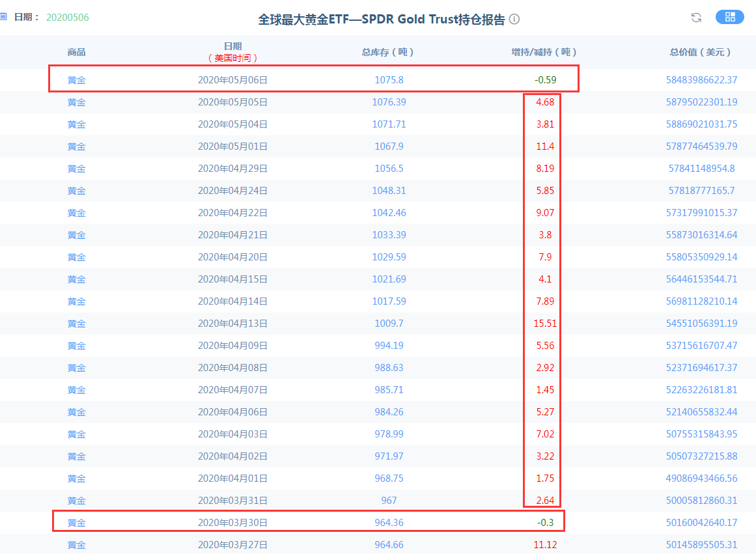The image size is (756, 554).
Task: Click total value 53715616707.47
Action: coord(701,346)
